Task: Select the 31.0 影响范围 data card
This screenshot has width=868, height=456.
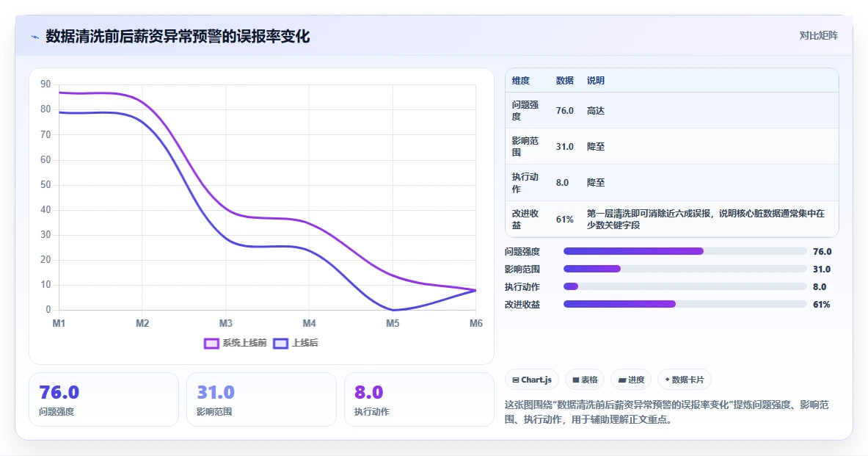Action: (x=261, y=399)
